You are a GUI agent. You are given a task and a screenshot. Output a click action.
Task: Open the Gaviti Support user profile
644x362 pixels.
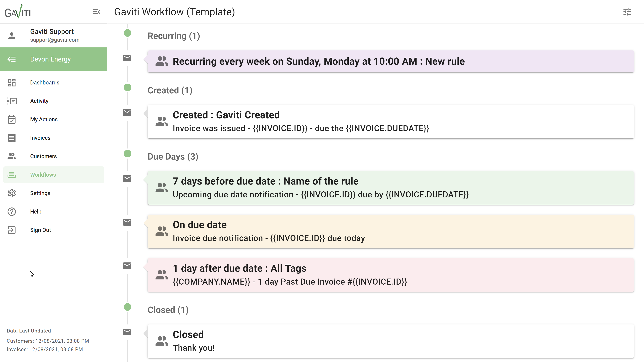click(52, 35)
